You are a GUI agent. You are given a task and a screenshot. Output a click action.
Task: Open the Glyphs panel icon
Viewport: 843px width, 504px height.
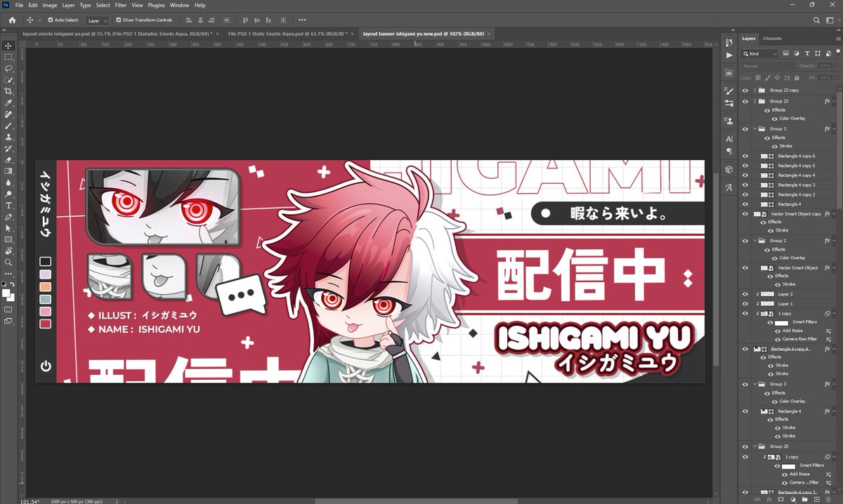728,187
